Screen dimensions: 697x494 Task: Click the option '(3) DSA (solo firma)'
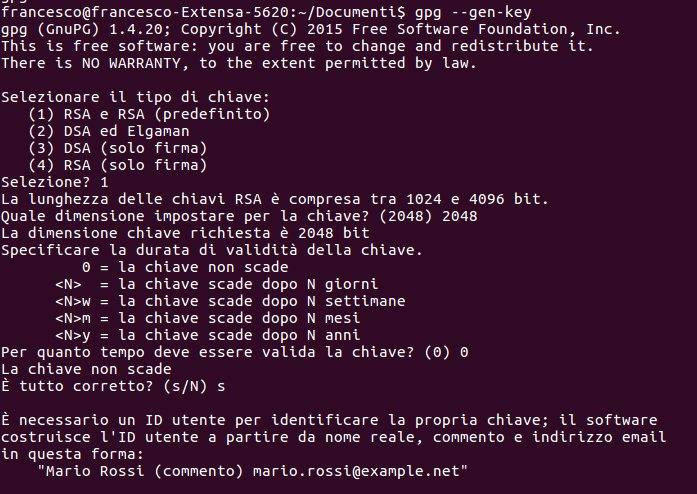pos(118,148)
